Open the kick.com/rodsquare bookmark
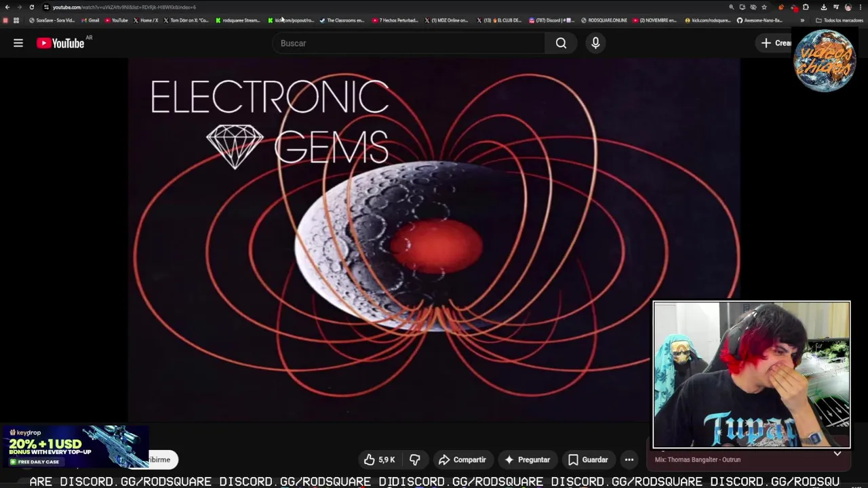 click(x=708, y=20)
